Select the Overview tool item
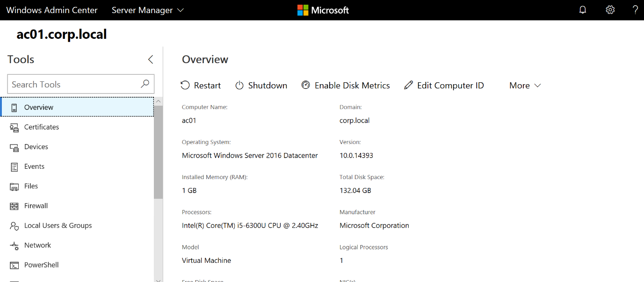 tap(39, 107)
